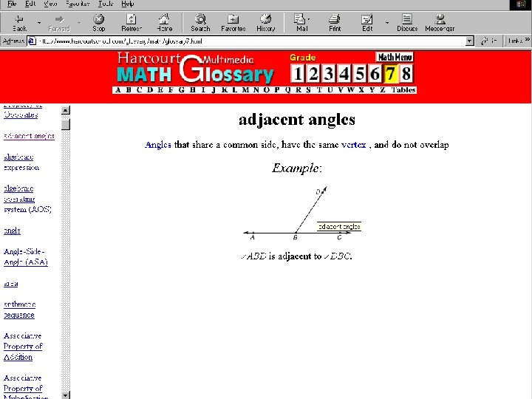
Task: Click letter Z in alphabet index
Action: click(383, 90)
